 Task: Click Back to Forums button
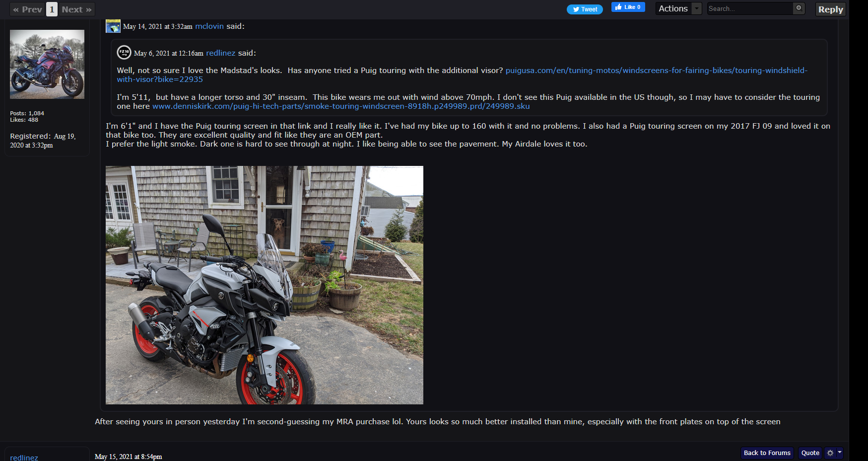767,453
